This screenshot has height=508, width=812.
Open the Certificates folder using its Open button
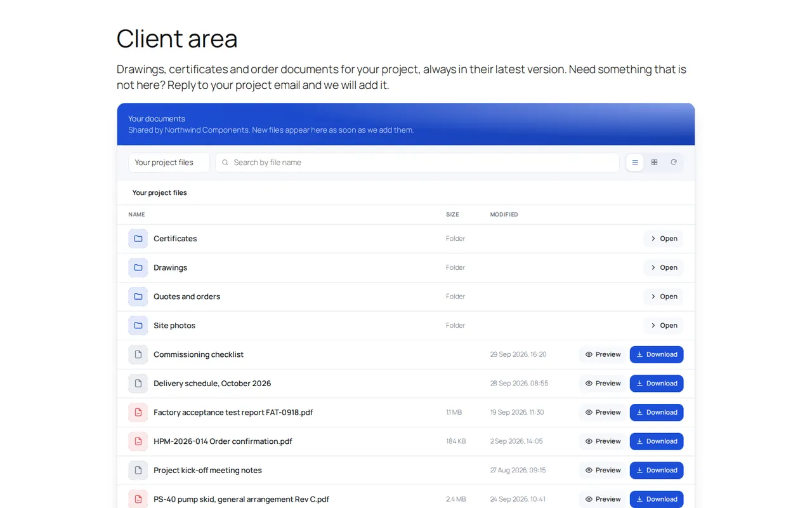(x=664, y=239)
